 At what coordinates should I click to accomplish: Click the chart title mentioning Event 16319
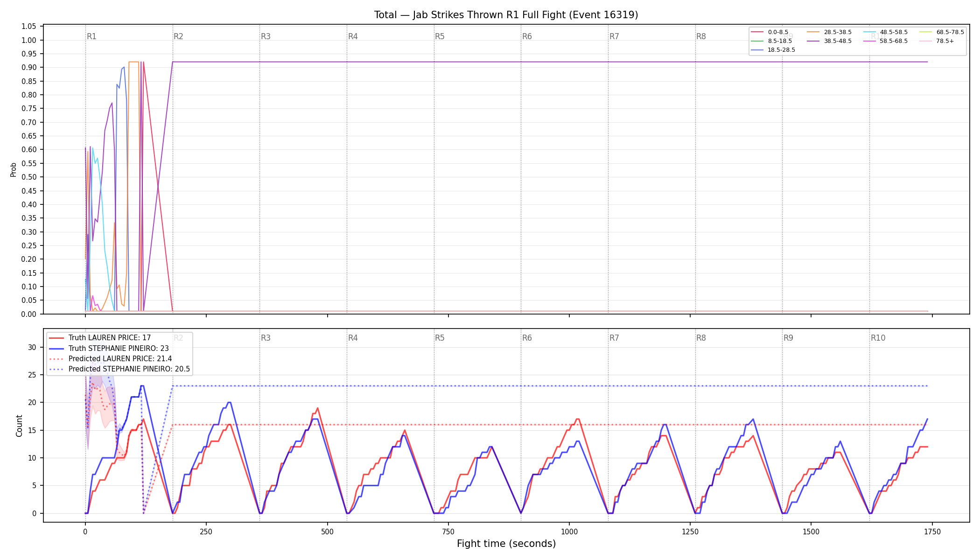506,15
